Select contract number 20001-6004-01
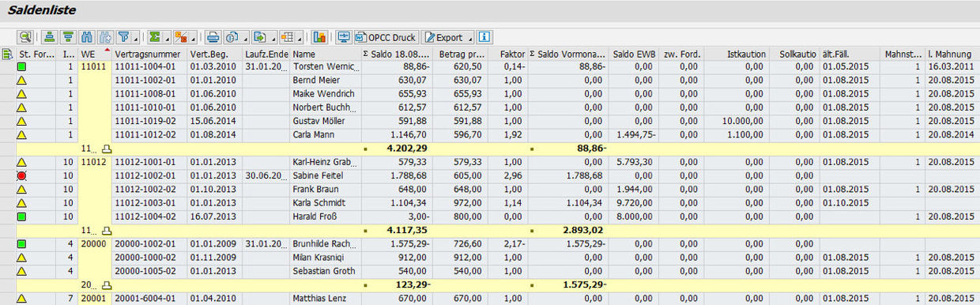Image resolution: width=980 pixels, height=305 pixels. point(145,298)
